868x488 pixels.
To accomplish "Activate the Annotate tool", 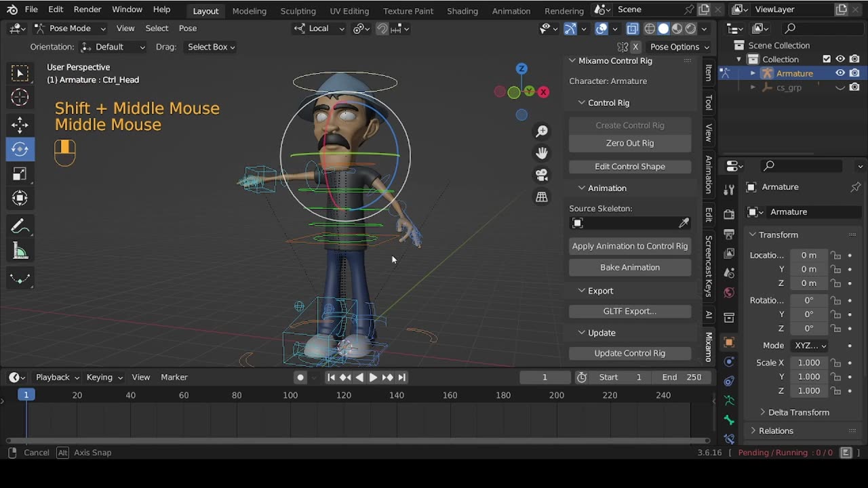I will (x=20, y=226).
